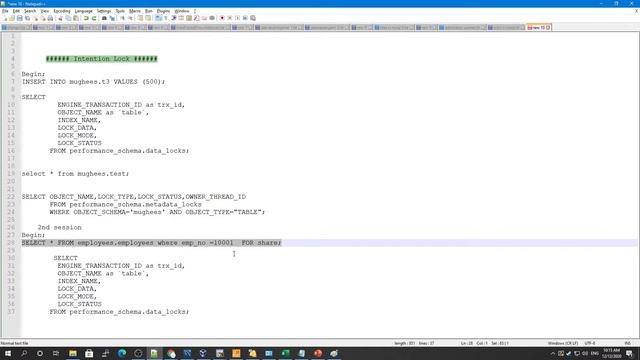Click the Windows (CR LF) status bar field
This screenshot has height=360, width=640.
coord(563,343)
